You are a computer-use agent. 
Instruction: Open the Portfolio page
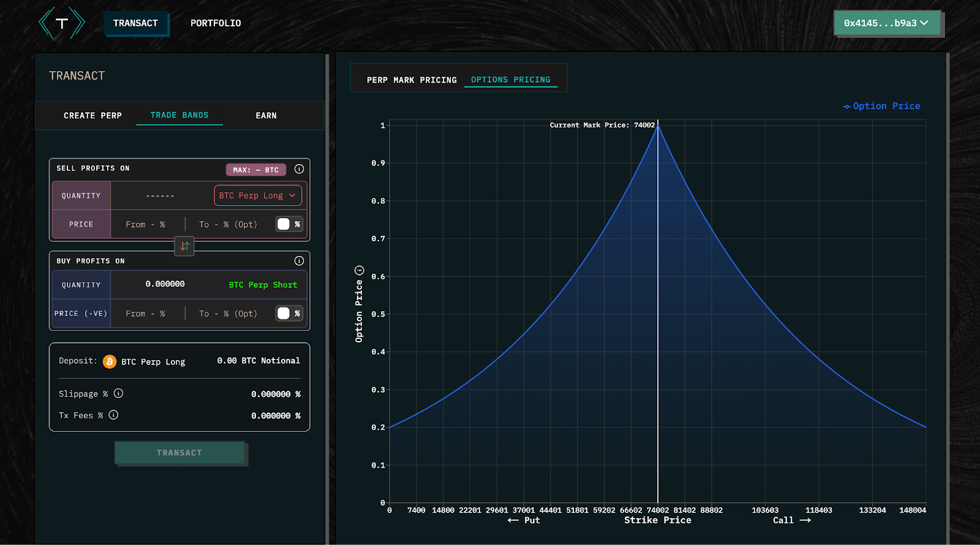click(x=216, y=23)
